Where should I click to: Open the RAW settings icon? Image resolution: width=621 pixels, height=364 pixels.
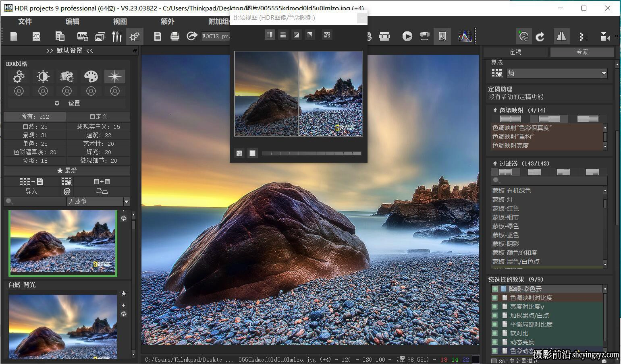tap(83, 37)
